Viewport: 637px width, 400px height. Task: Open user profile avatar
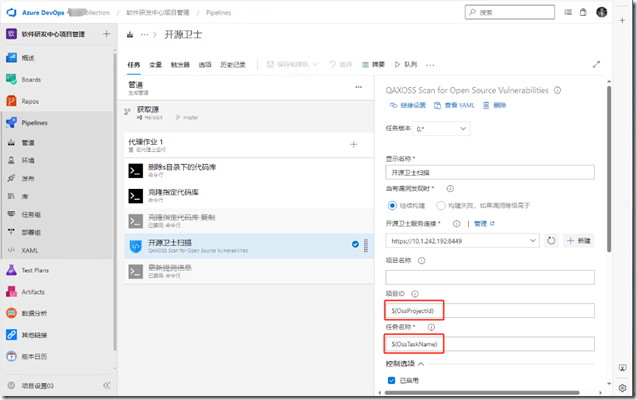point(602,12)
